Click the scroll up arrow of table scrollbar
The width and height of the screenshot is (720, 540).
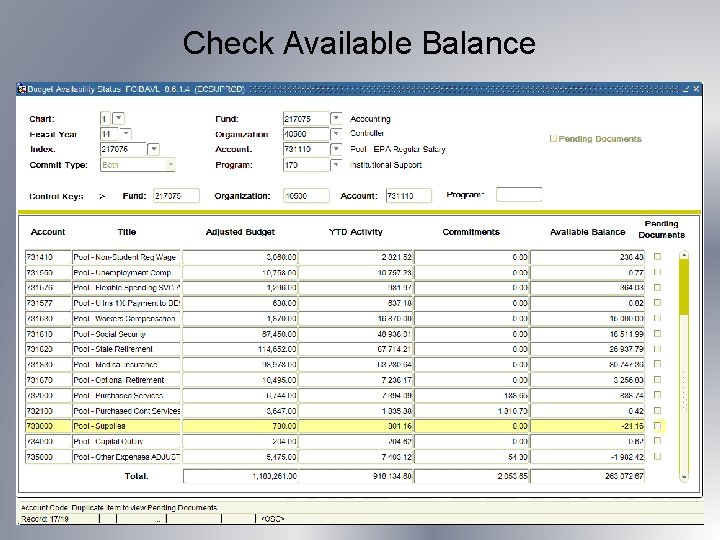click(684, 255)
